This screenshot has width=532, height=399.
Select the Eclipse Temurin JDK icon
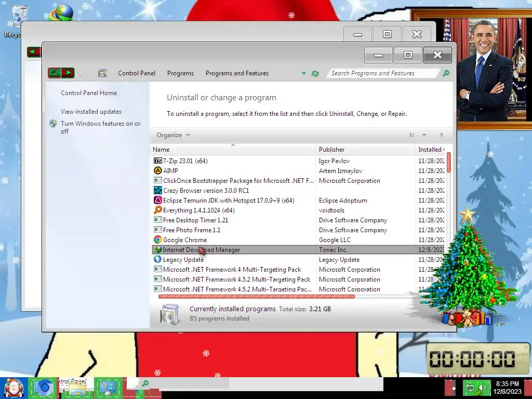click(158, 200)
